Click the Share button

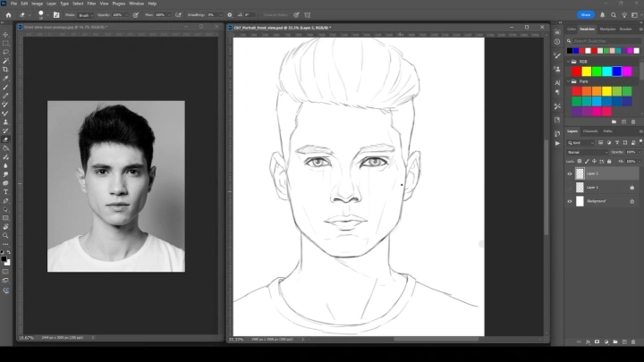point(586,15)
